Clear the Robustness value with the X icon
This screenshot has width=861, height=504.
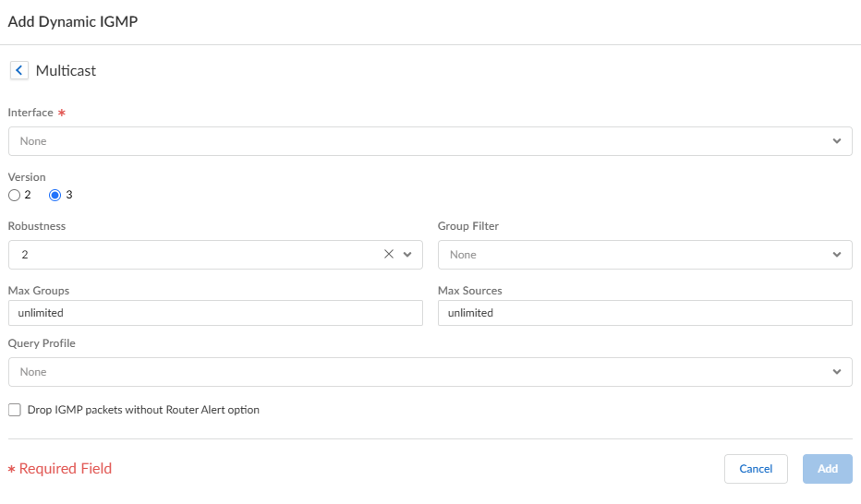pyautogui.click(x=389, y=255)
